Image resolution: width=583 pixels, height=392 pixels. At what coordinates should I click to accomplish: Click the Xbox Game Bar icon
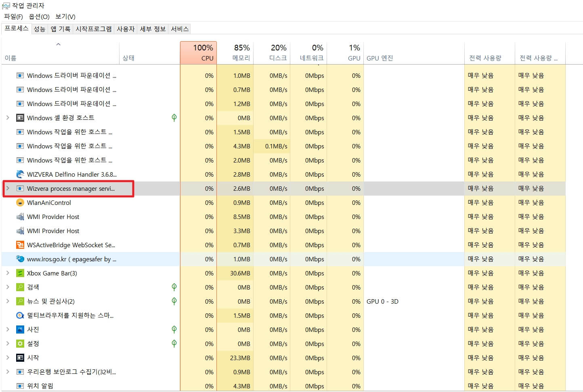point(20,273)
